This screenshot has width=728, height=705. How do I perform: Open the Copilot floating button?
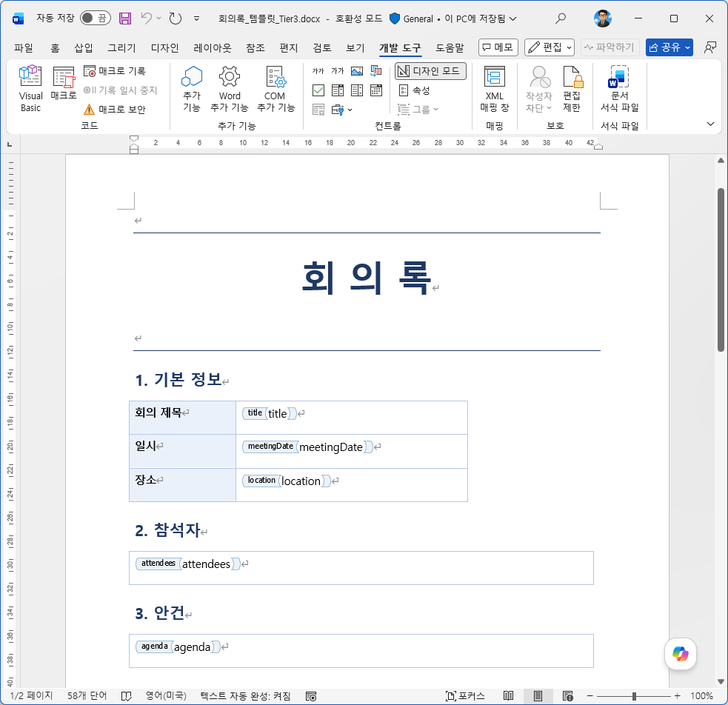(x=680, y=654)
